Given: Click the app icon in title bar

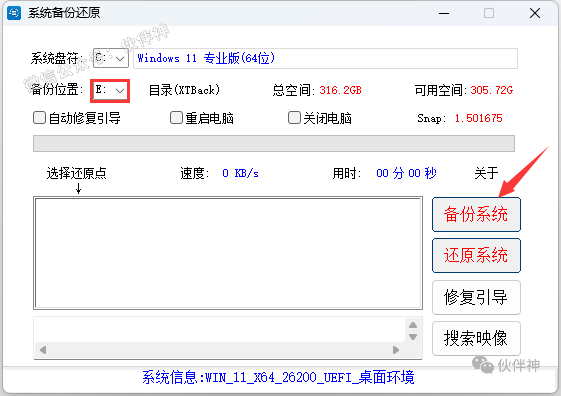Looking at the screenshot, I should pos(14,13).
